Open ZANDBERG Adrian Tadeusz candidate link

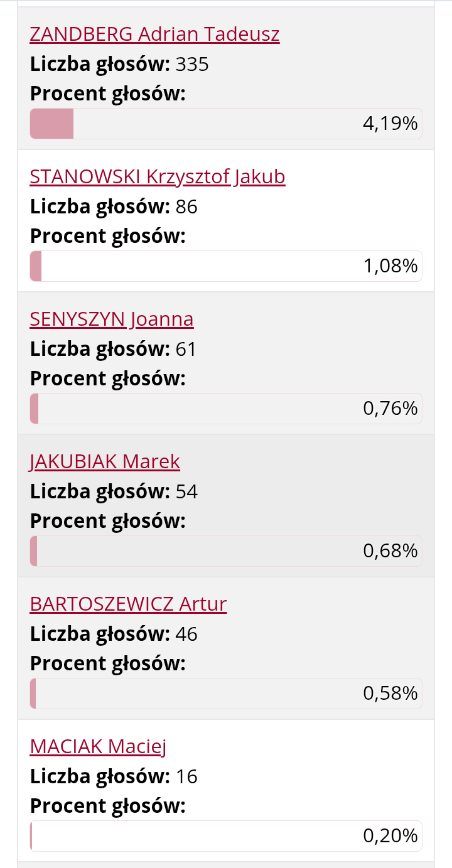coord(154,34)
